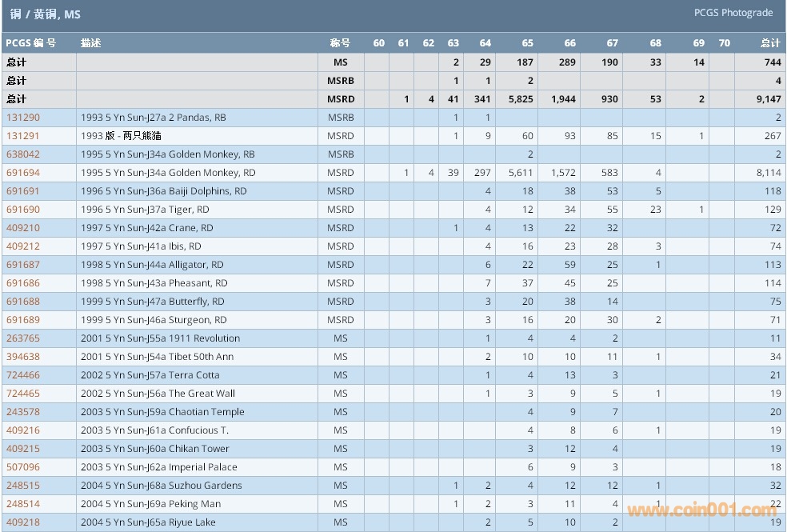The image size is (787, 532).
Task: Select coin number 691694 Golden Monkey RD
Action: 23,173
